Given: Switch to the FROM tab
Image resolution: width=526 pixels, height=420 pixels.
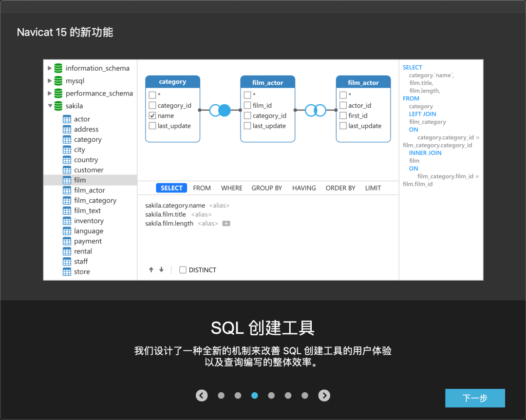Looking at the screenshot, I should pyautogui.click(x=202, y=188).
